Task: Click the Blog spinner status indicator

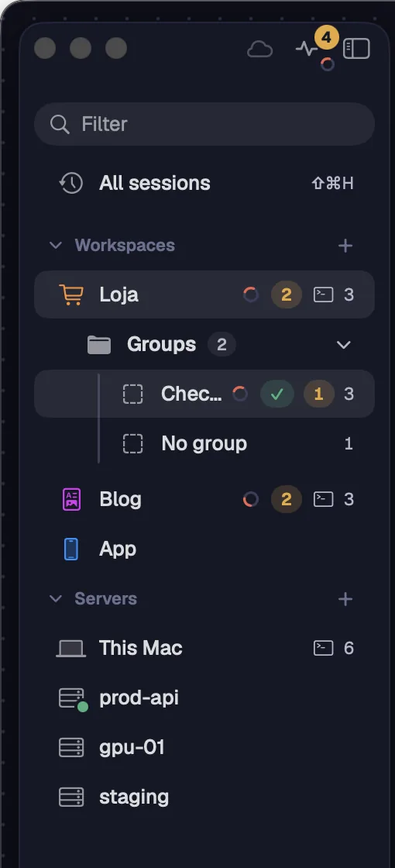Action: pos(251,499)
